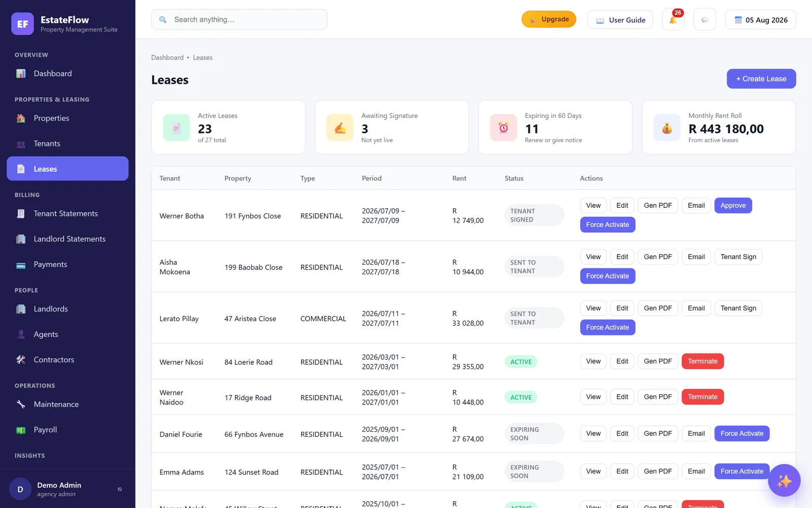
Task: Click the Tenants people icon
Action: pyautogui.click(x=21, y=144)
